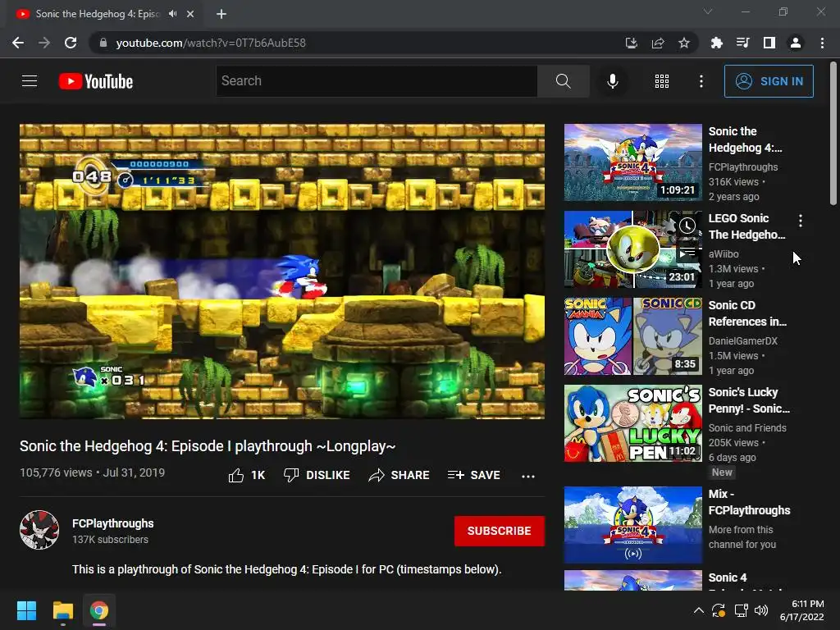Open FCPlaythroughs channel avatar
The image size is (840, 630).
coord(39,530)
